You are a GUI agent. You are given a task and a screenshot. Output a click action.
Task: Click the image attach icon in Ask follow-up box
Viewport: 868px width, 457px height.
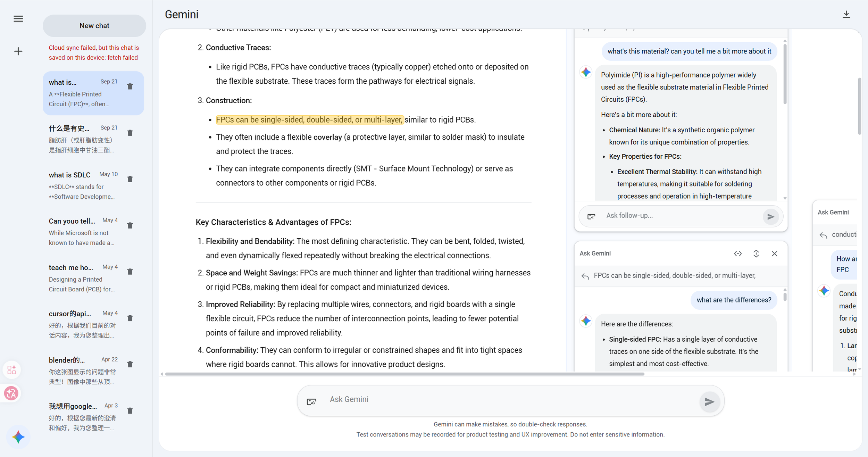tap(591, 216)
